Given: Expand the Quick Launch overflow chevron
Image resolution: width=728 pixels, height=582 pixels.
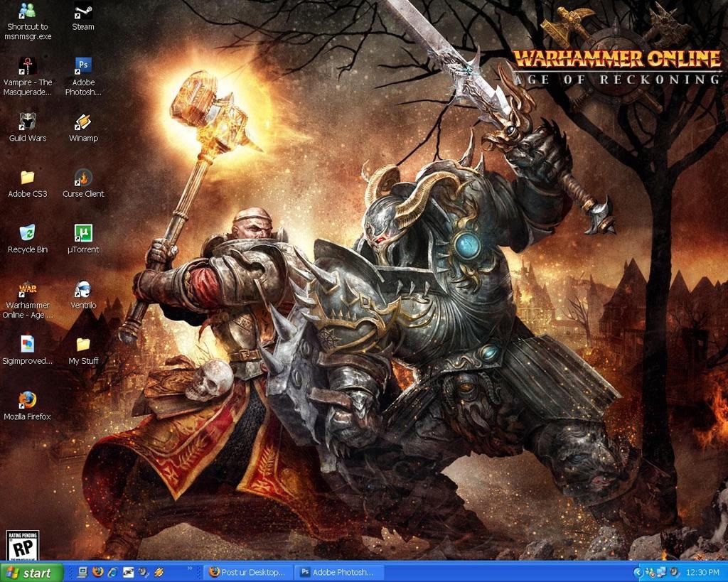Looking at the screenshot, I should pyautogui.click(x=191, y=570).
